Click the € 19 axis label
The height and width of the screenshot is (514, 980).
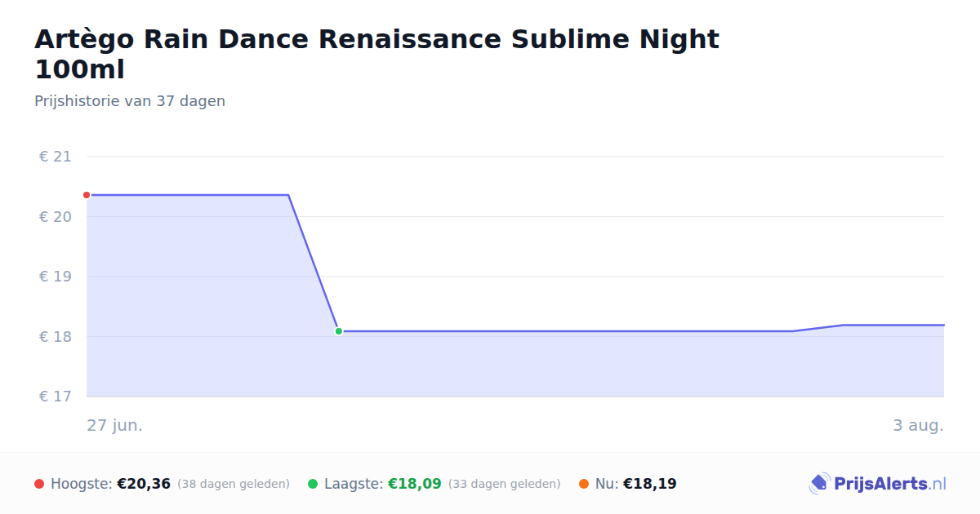click(x=55, y=277)
